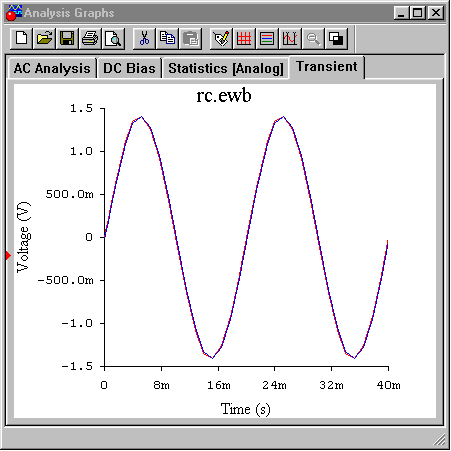Click the red page marker triangle on left

click(x=8, y=256)
